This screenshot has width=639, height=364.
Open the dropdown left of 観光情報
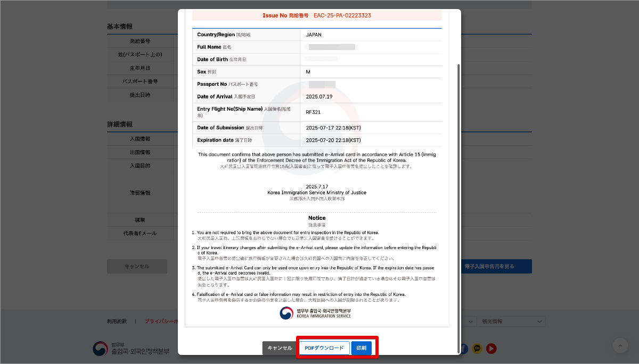click(x=468, y=321)
